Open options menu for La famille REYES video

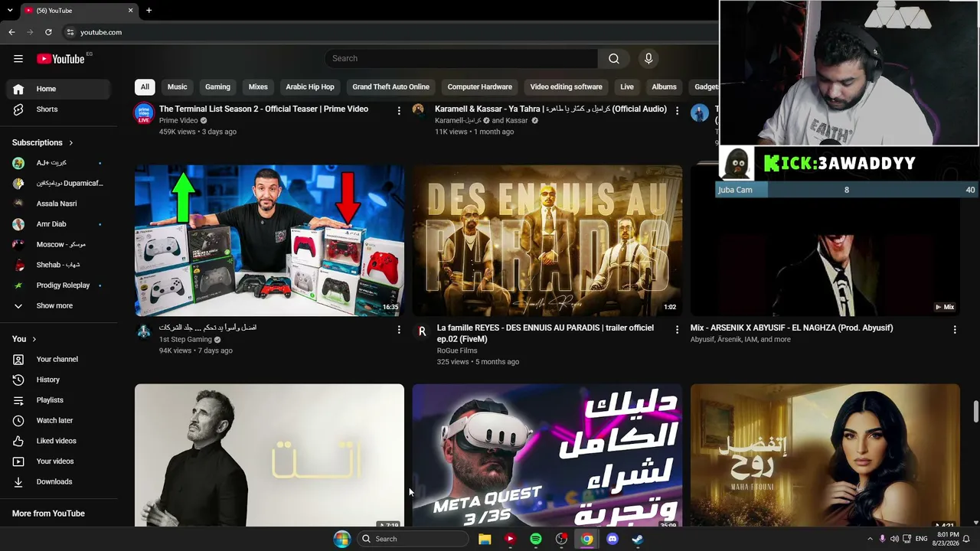pos(677,330)
